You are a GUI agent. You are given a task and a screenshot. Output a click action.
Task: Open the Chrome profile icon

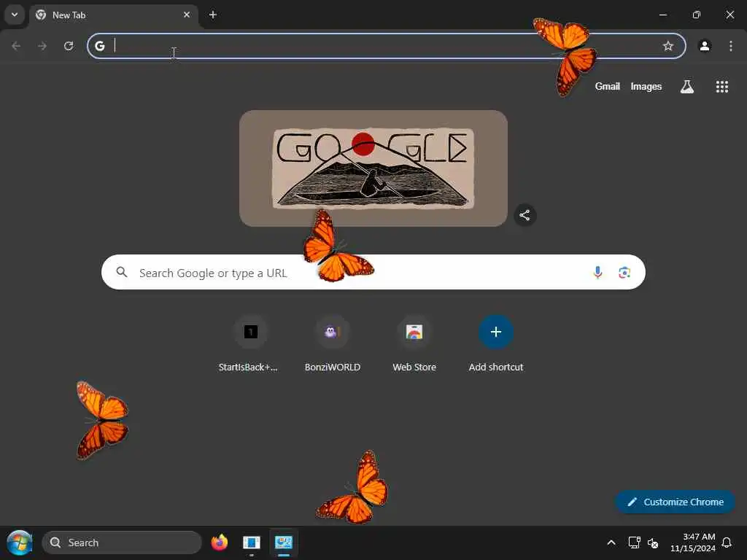[x=705, y=46]
